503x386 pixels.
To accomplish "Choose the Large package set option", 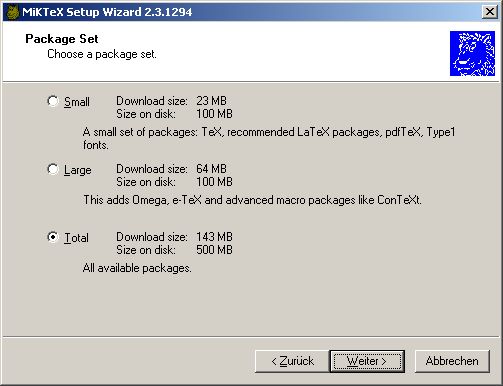I will tap(53, 169).
